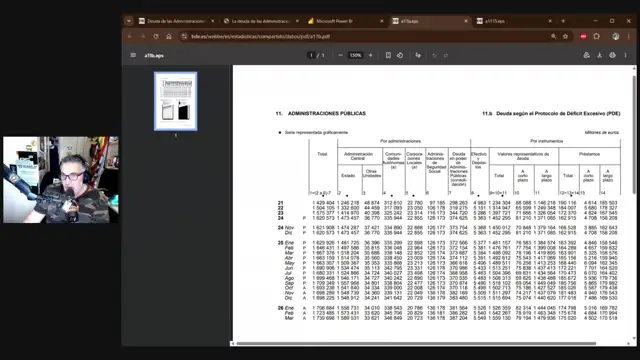The width and height of the screenshot is (640, 360).
Task: Close the a11b.eps tab
Action: pyautogui.click(x=466, y=21)
